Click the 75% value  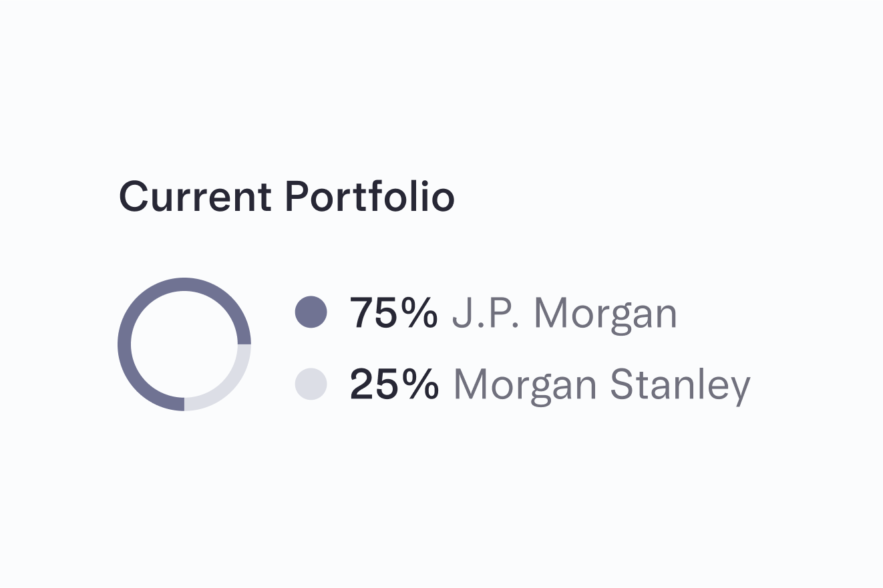tap(393, 312)
